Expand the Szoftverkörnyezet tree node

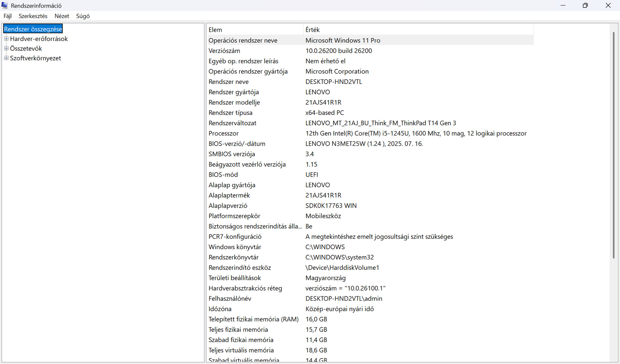pyautogui.click(x=6, y=58)
